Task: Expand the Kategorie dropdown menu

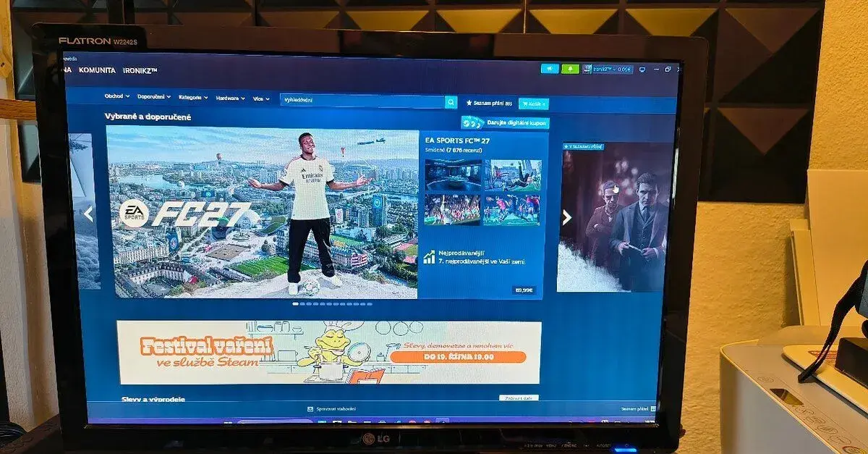Action: 193,97
